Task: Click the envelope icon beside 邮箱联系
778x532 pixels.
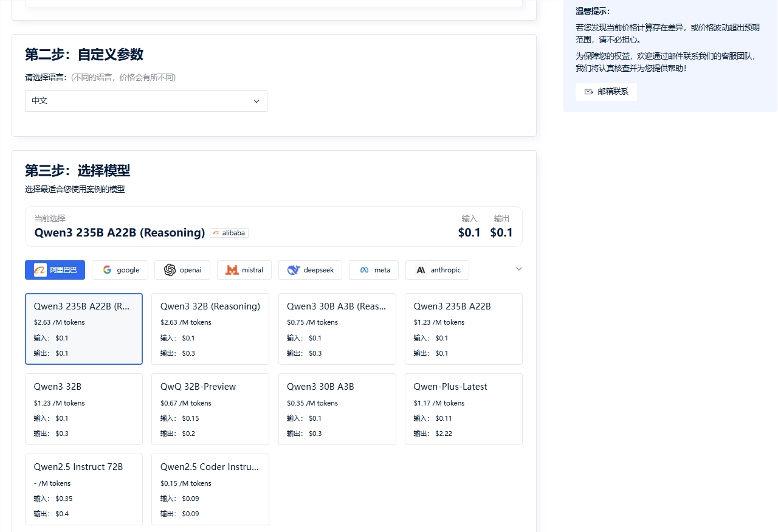Action: click(588, 92)
